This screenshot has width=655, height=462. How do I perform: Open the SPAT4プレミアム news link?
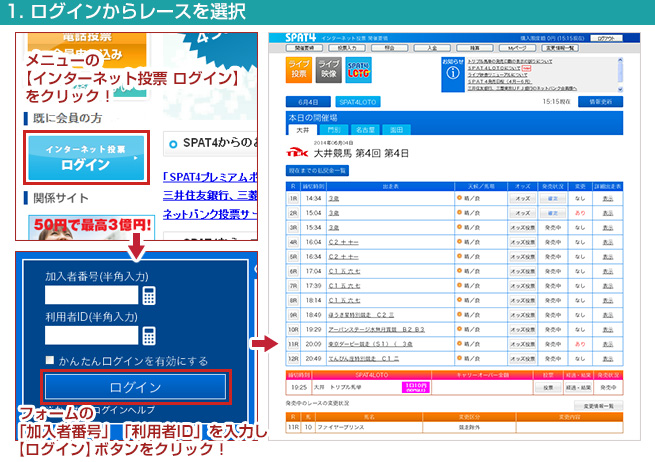pyautogui.click(x=210, y=177)
